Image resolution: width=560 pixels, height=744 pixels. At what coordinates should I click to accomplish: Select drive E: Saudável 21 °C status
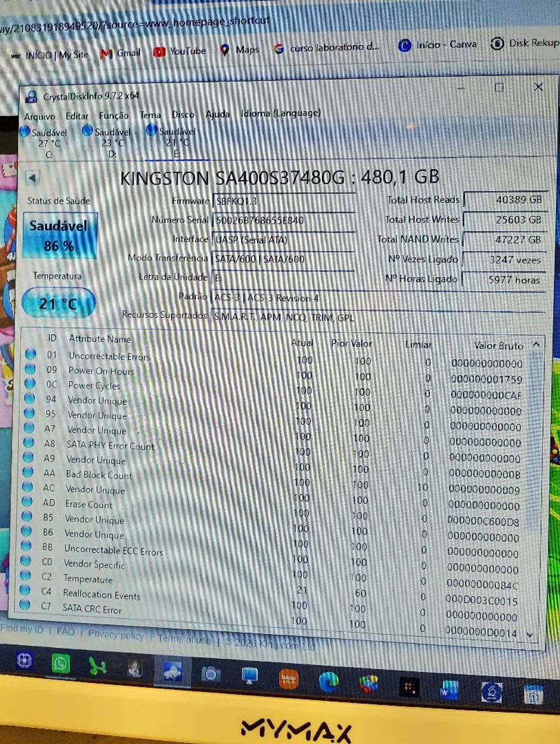coord(172,141)
